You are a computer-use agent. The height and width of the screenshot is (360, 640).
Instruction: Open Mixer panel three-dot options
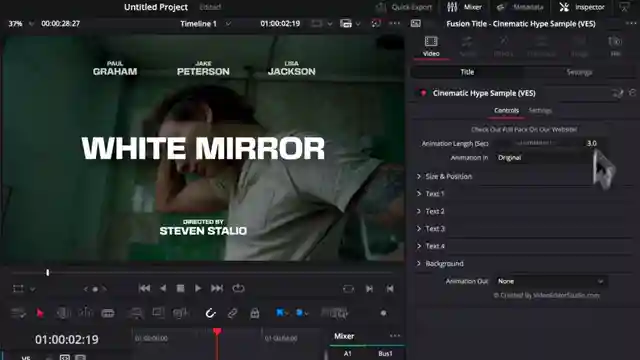point(395,336)
